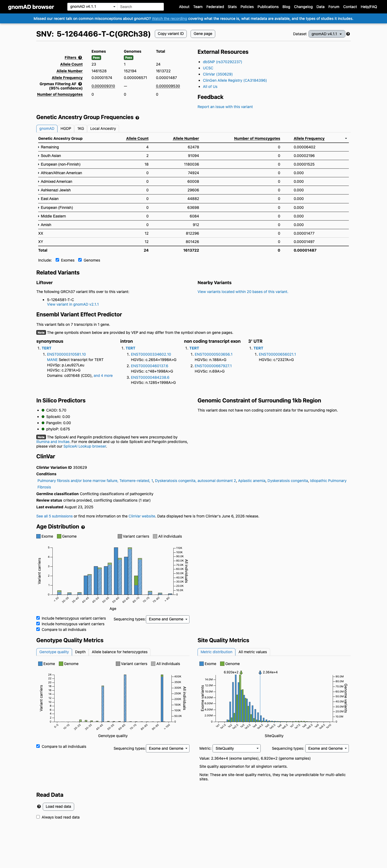Open the ClinVar (350629) link
This screenshot has width=387, height=868.
218,74
